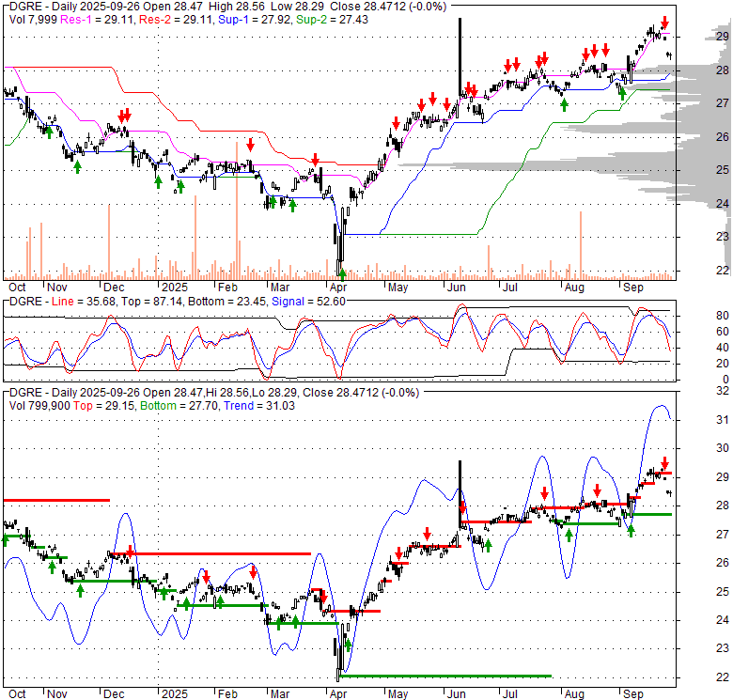Click the '2025' label on top chart's time axis
This screenshot has height=700, width=733.
(x=175, y=288)
